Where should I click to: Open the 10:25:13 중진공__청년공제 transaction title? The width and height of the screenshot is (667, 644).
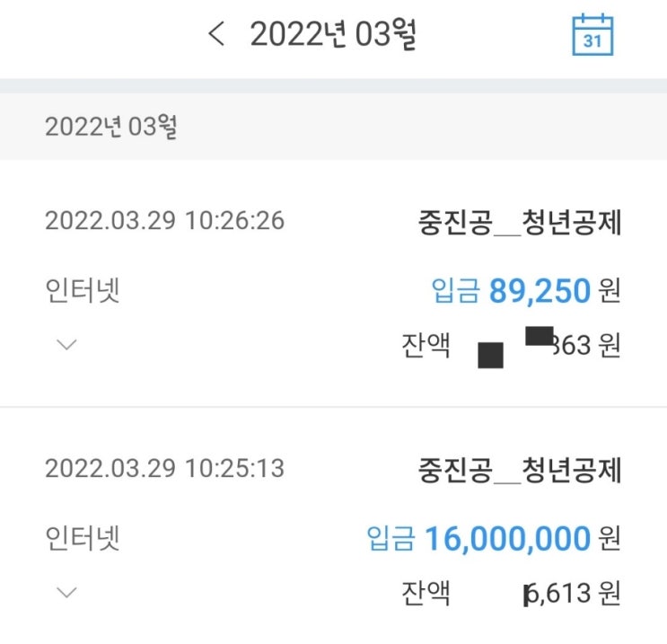pos(519,469)
